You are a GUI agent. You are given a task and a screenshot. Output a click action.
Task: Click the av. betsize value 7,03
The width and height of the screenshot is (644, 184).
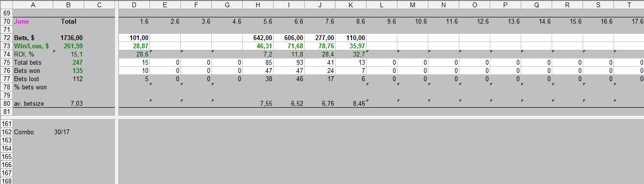click(68, 103)
